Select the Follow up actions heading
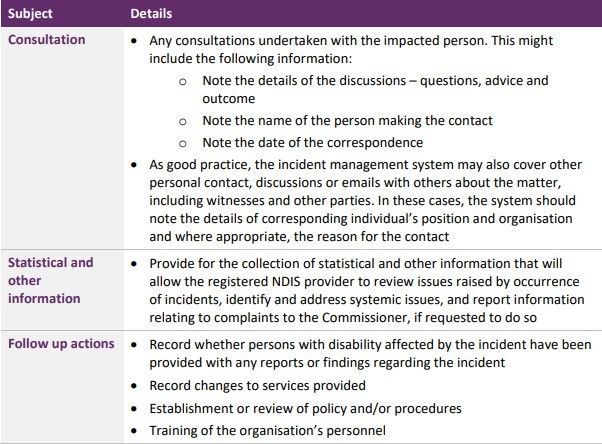602x444 pixels. point(61,343)
